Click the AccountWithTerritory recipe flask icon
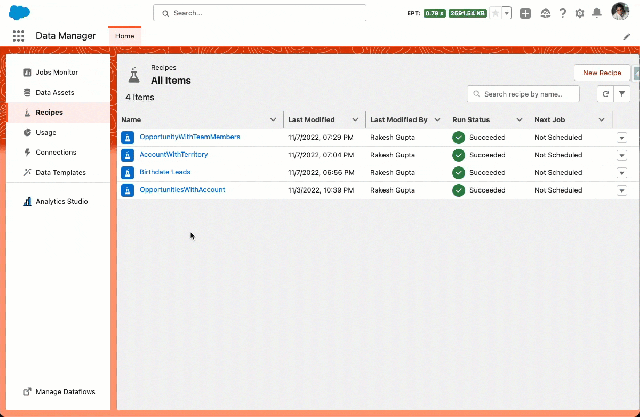 pyautogui.click(x=127, y=155)
